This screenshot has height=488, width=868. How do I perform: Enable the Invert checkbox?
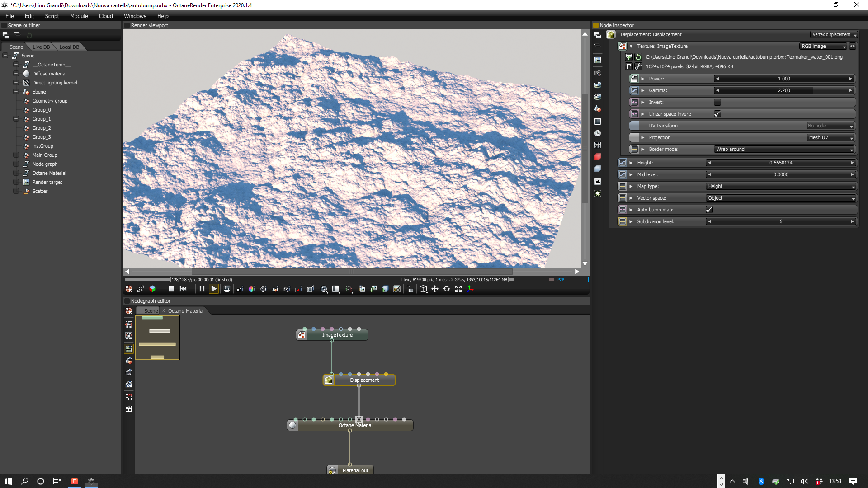[717, 102]
